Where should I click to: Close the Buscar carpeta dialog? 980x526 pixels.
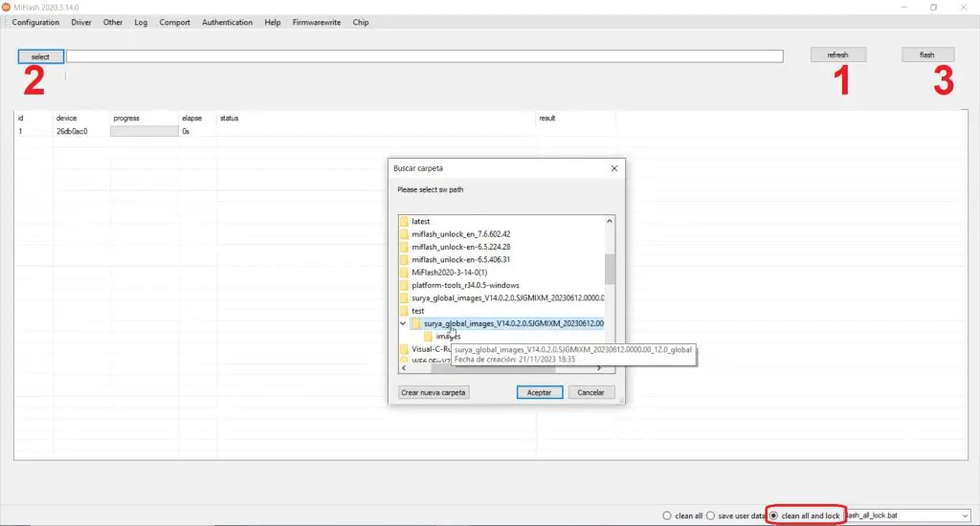[x=613, y=168]
